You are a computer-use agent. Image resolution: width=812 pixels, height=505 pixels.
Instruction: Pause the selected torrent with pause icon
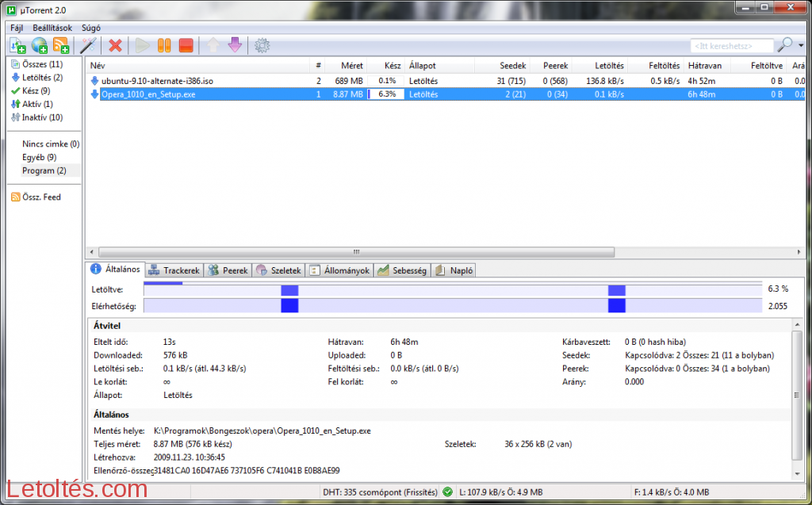click(x=164, y=45)
